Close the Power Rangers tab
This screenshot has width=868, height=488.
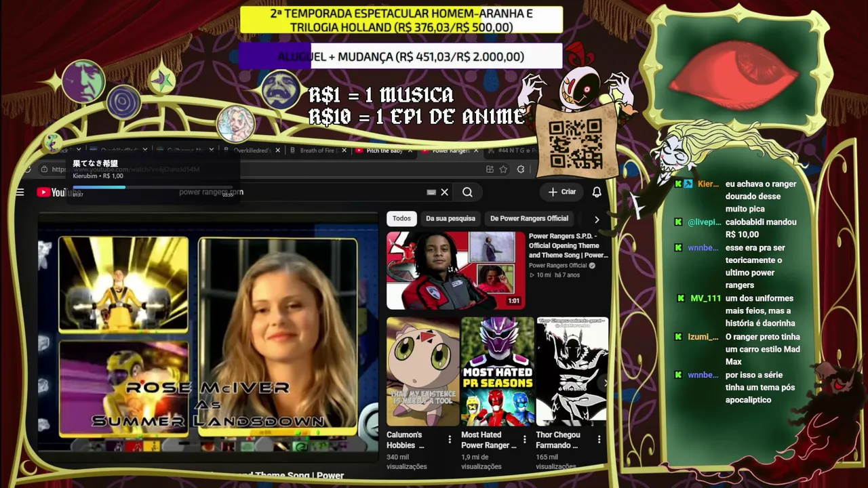click(476, 150)
